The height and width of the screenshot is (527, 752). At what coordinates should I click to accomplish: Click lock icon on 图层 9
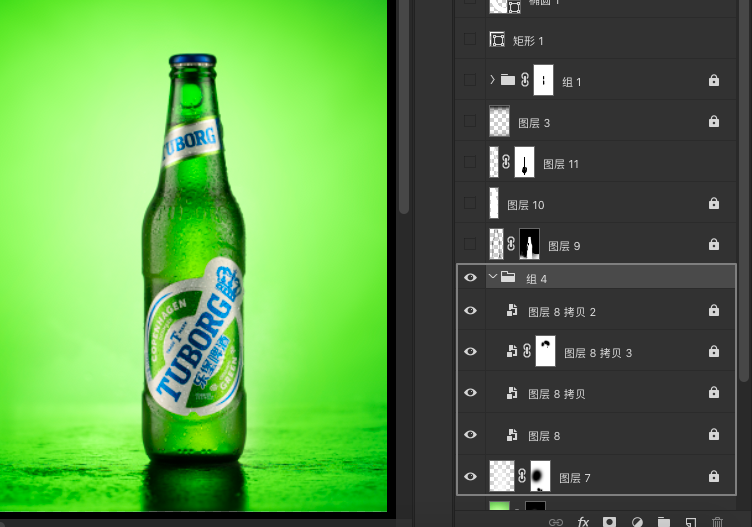click(x=714, y=244)
